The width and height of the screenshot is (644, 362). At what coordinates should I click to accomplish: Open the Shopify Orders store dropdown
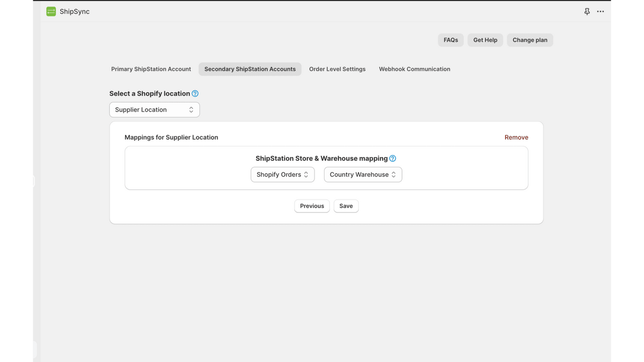click(x=283, y=174)
